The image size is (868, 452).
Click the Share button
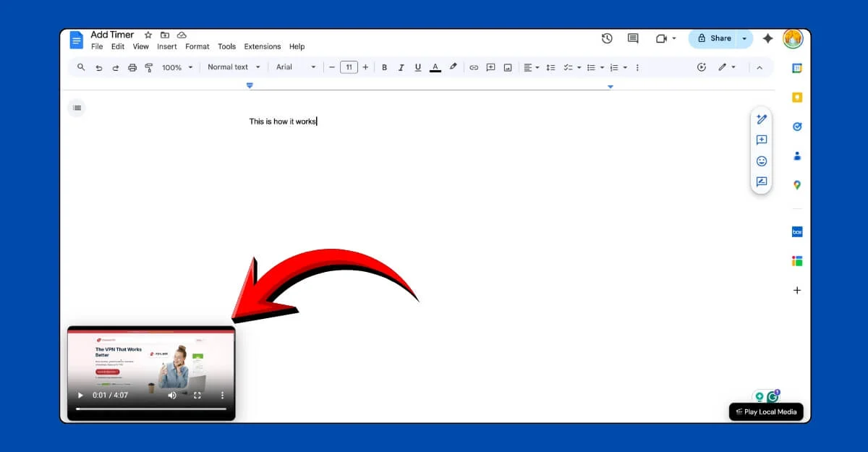[x=714, y=38]
